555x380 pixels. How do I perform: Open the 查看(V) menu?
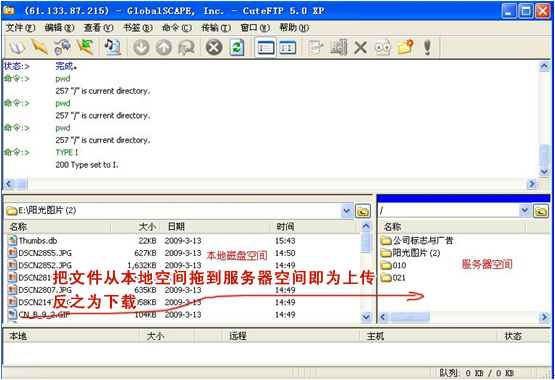tap(98, 28)
